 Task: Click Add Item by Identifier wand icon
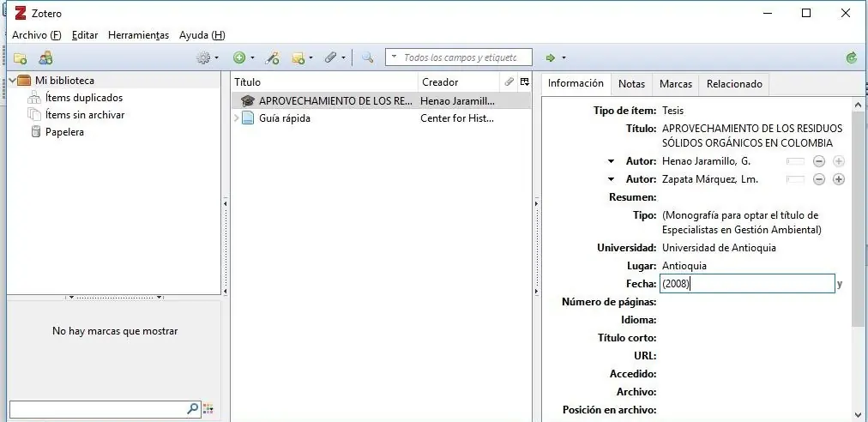tap(272, 57)
